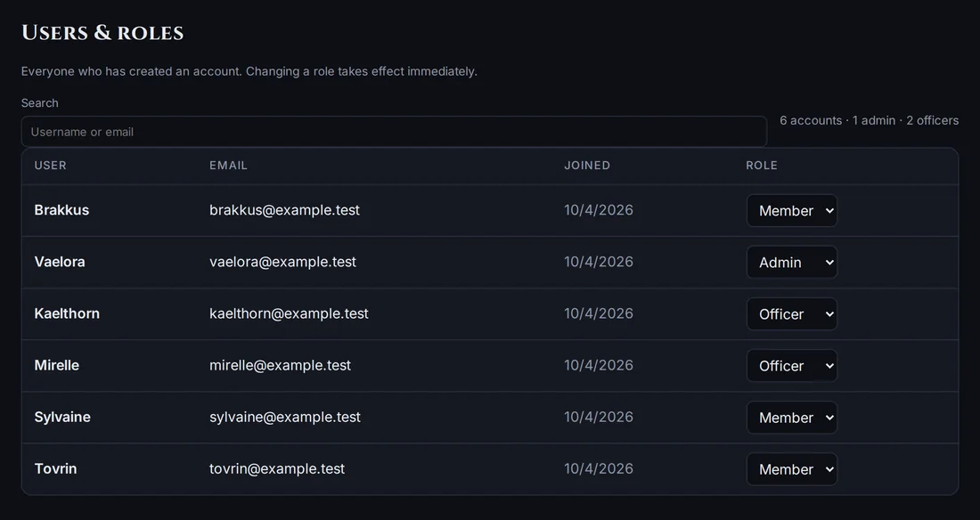Click email tovrin@example.test

[x=277, y=468]
